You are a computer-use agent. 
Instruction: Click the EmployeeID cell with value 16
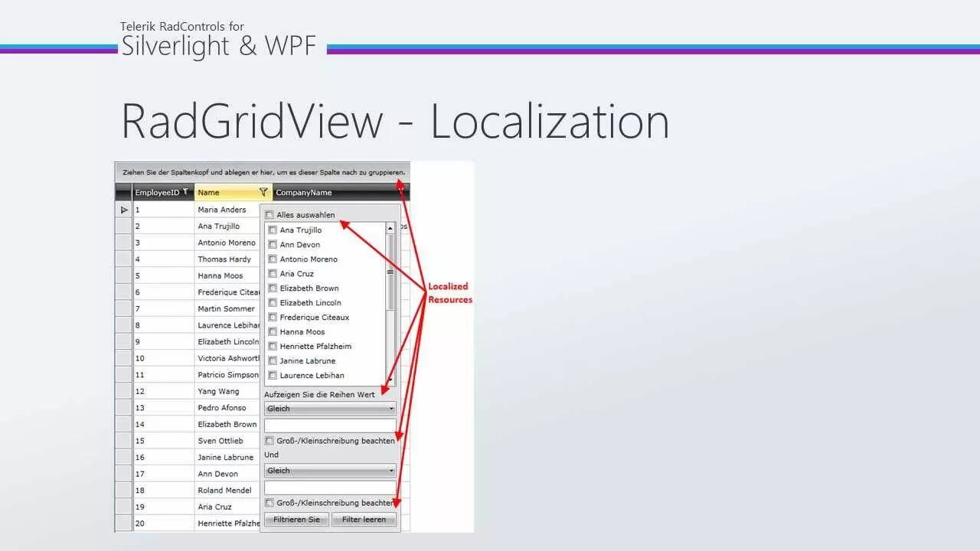(164, 458)
